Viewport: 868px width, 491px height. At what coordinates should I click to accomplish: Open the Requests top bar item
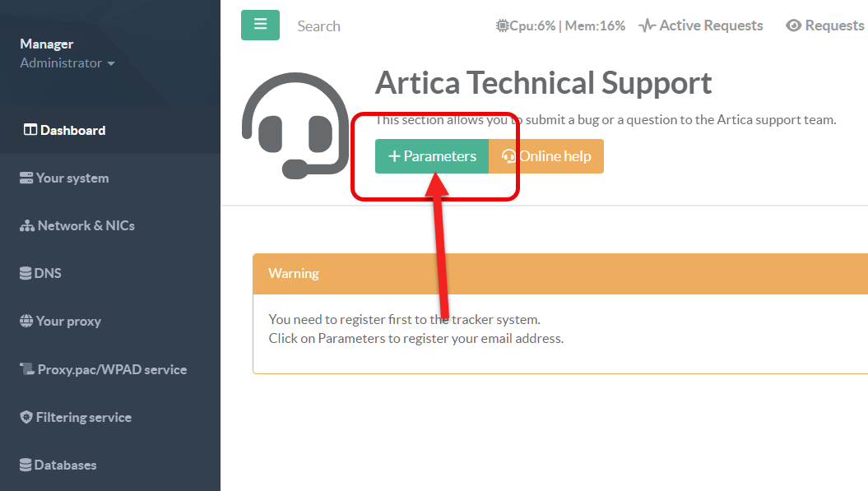[x=825, y=25]
